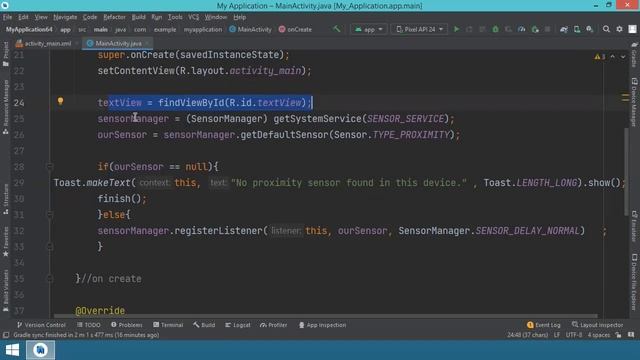The height and width of the screenshot is (360, 640).
Task: Open the TODO tool window
Action: pos(89,325)
